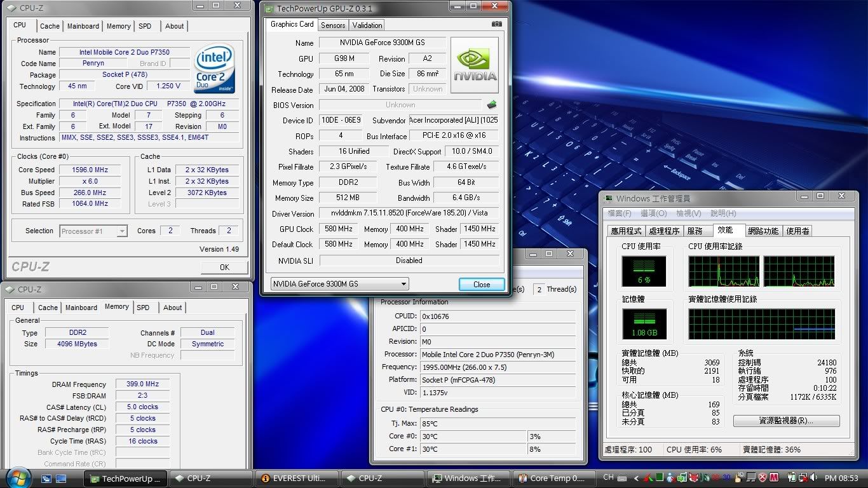Click the volume speaker tray icon

click(x=814, y=478)
